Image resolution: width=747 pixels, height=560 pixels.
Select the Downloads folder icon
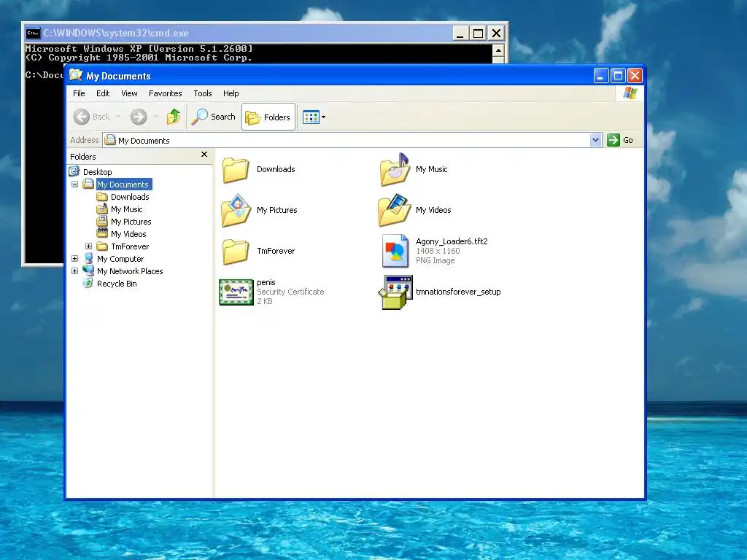pos(236,169)
